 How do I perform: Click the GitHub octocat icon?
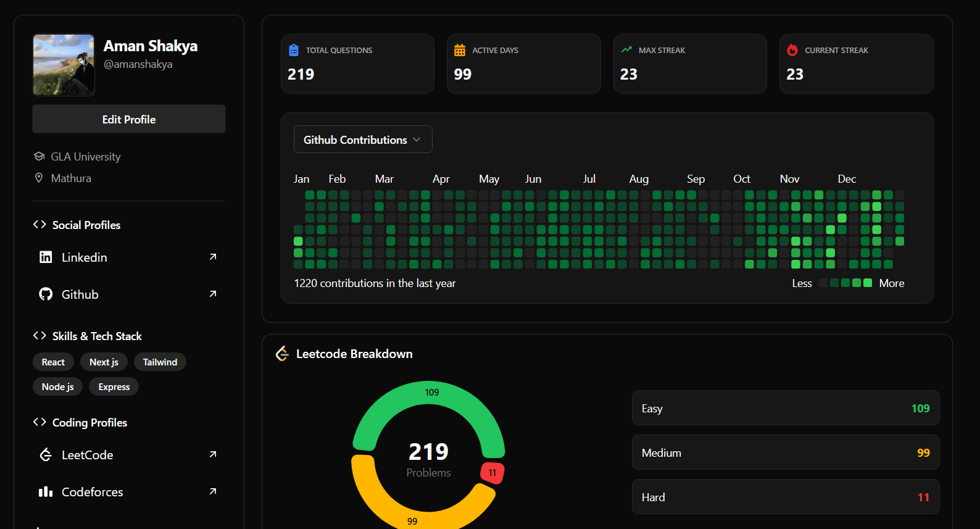pyautogui.click(x=46, y=294)
